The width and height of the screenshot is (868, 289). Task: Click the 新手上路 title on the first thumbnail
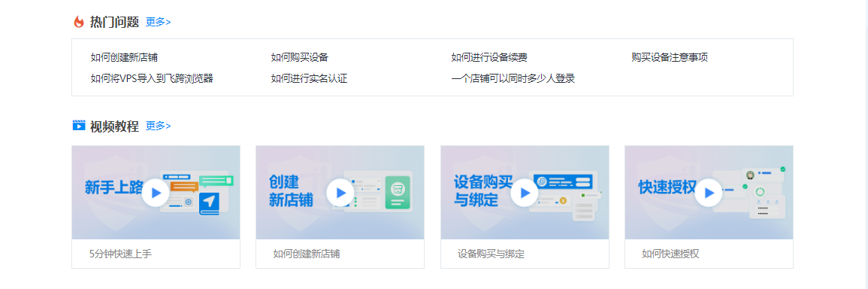(114, 187)
